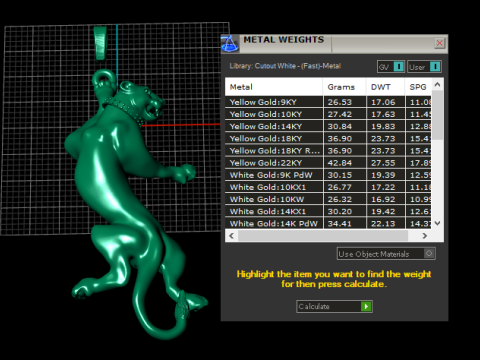Click the Calculate button

(334, 306)
